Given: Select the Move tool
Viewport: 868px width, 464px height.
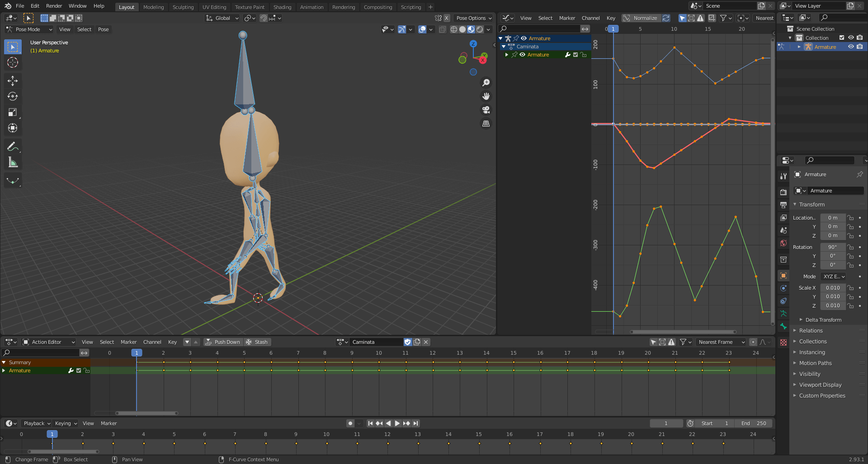Looking at the screenshot, I should coord(13,81).
